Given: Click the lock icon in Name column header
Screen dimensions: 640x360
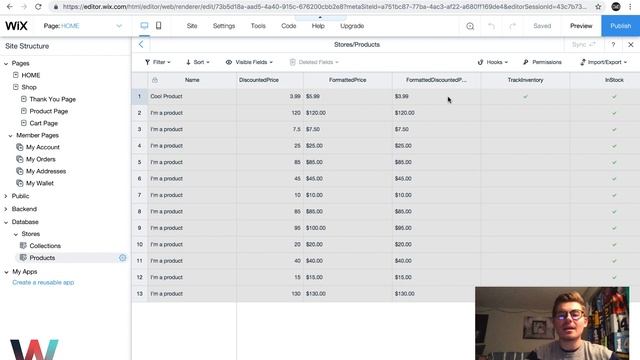Looking at the screenshot, I should [155, 80].
